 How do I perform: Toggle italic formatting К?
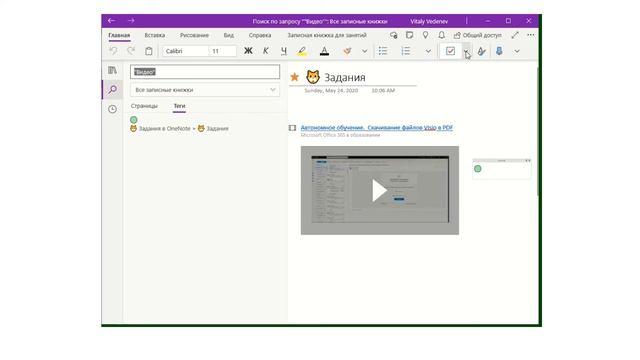point(266,51)
